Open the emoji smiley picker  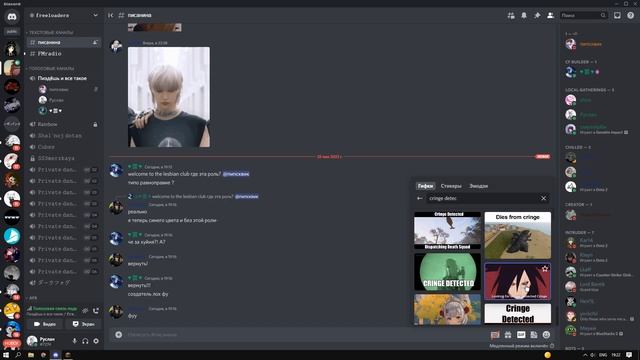point(546,335)
